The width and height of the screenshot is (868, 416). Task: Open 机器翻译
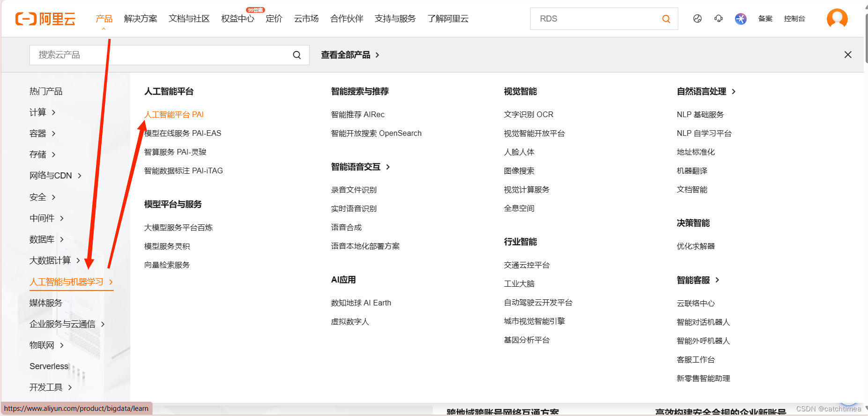point(692,171)
